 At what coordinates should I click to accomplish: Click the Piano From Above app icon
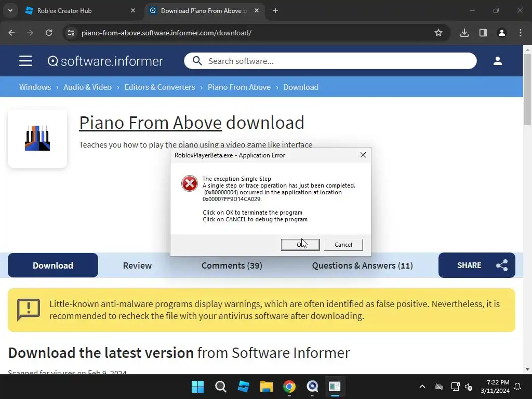pyautogui.click(x=37, y=138)
